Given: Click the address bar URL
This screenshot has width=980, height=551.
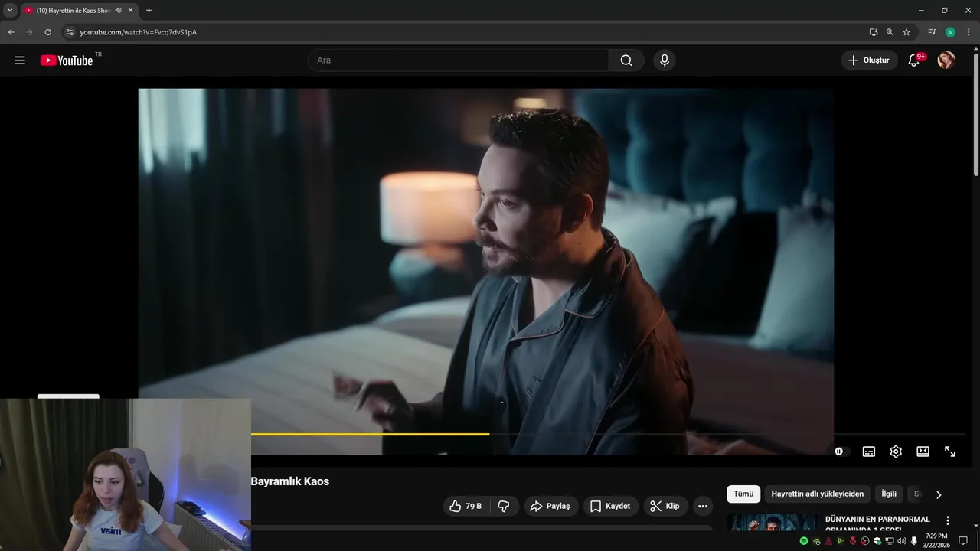Looking at the screenshot, I should click(x=139, y=32).
